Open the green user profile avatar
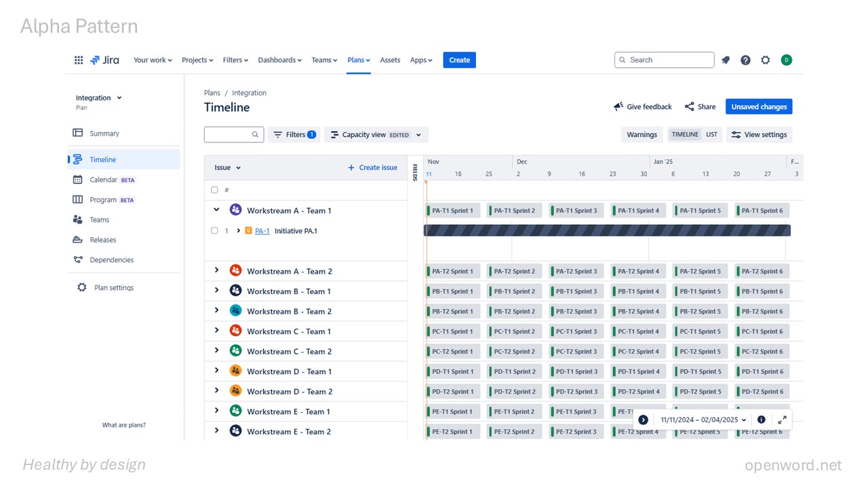Screen dimensions: 868x488 (786, 60)
